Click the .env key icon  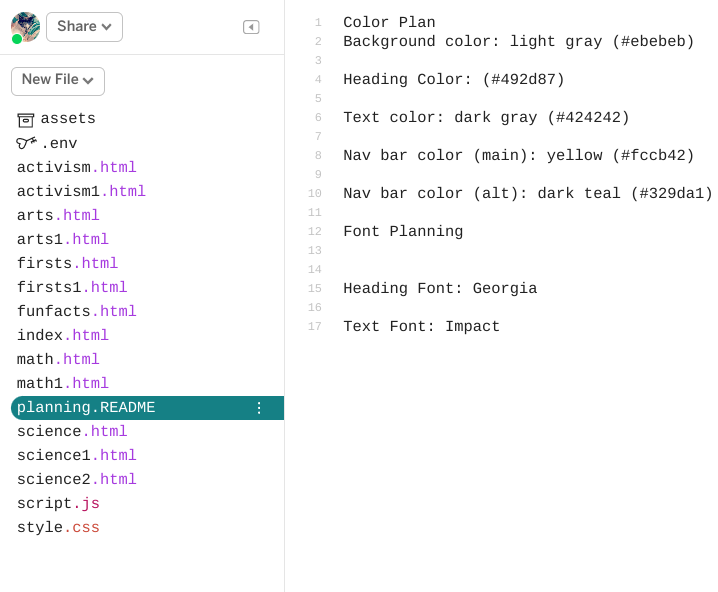[x=27, y=143]
